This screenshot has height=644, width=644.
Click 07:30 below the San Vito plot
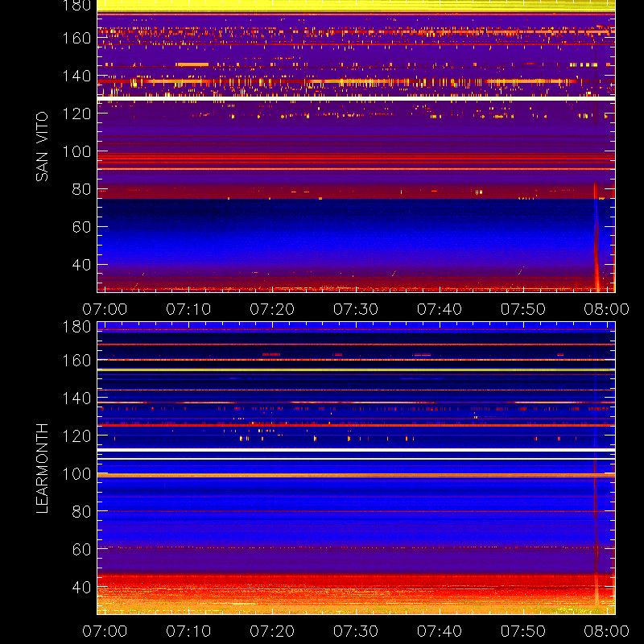356,309
